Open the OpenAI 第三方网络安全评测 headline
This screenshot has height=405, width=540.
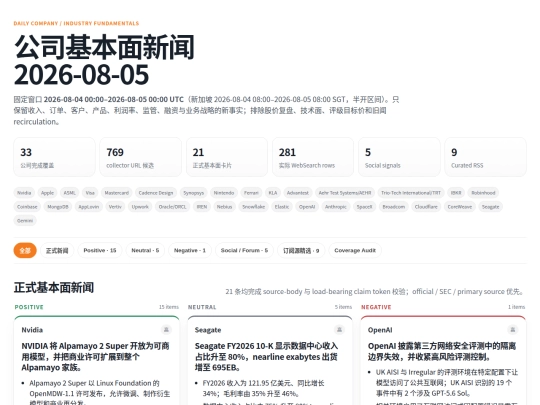[x=442, y=351]
